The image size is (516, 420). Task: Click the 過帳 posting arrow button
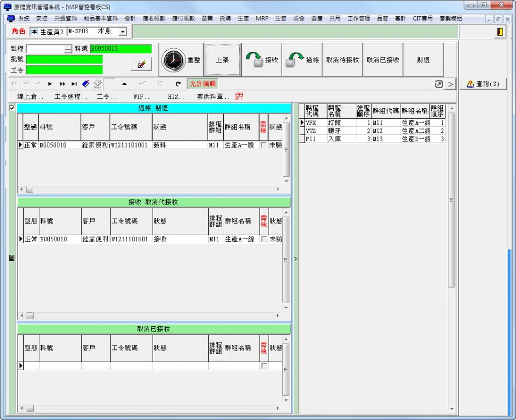[x=302, y=59]
